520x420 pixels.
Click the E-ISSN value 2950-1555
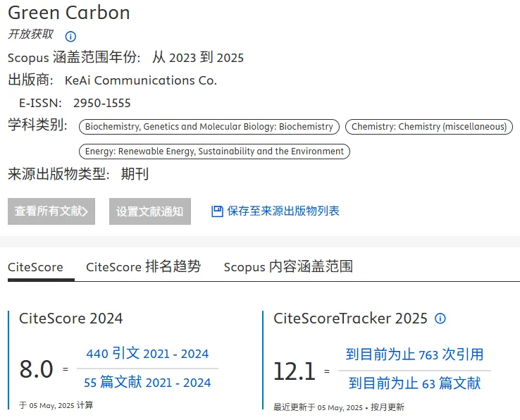102,103
